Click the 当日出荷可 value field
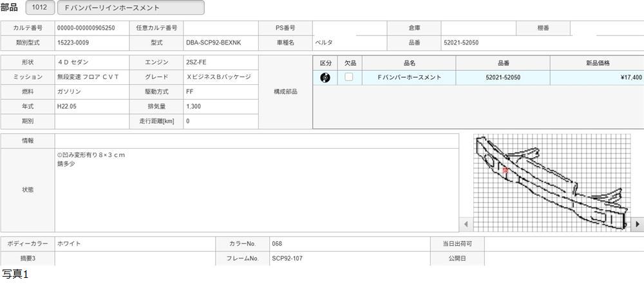The height and width of the screenshot is (285, 644). 563,244
